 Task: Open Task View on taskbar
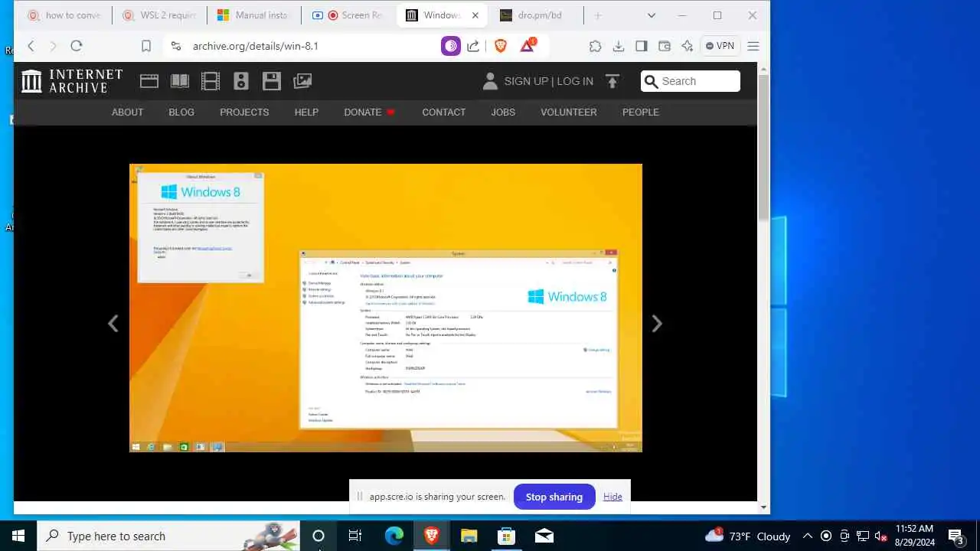point(355,536)
